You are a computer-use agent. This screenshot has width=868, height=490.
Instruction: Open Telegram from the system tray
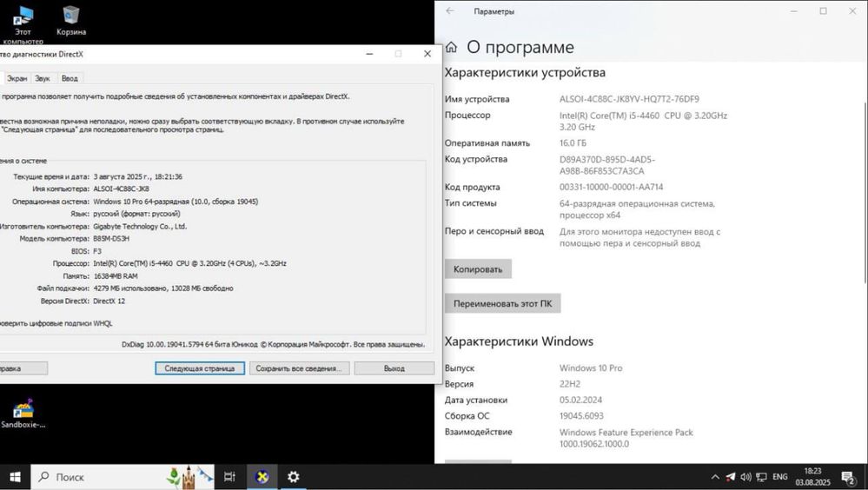point(731,477)
